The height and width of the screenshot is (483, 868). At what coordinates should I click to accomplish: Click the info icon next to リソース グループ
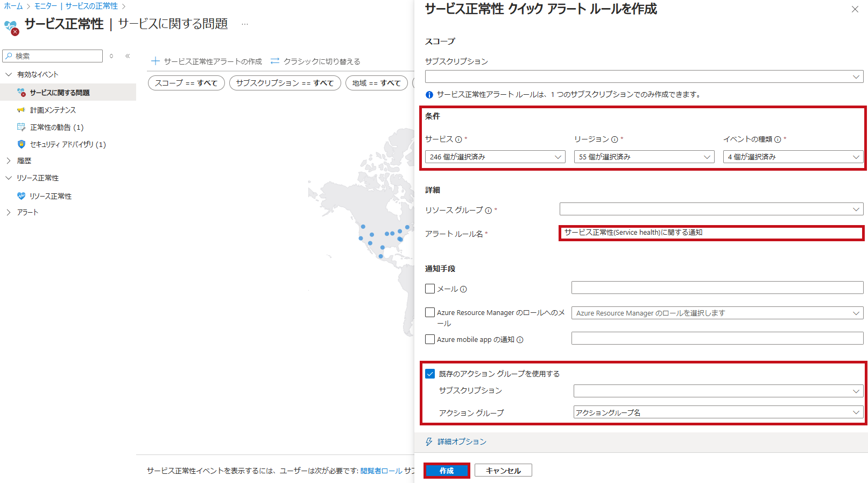click(x=488, y=211)
